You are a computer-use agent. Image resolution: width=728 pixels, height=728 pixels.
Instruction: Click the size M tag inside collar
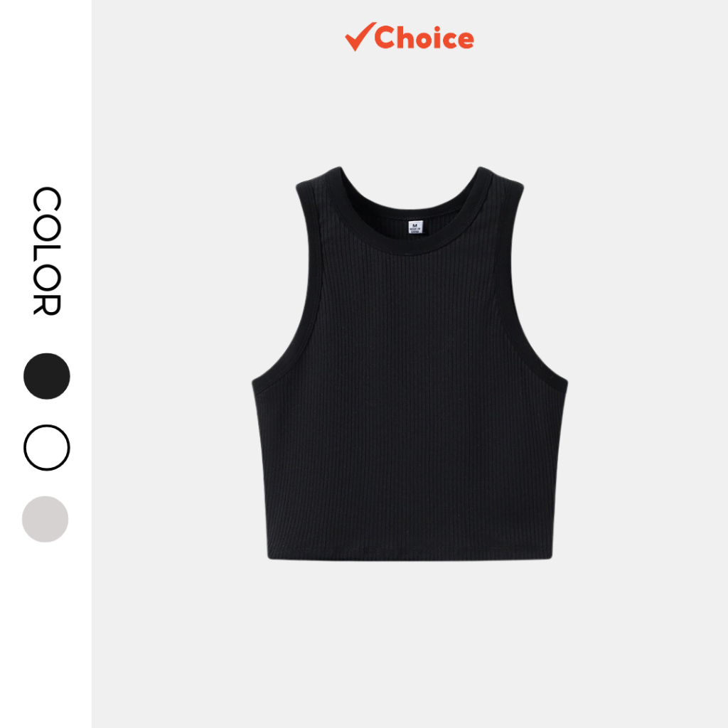point(415,227)
